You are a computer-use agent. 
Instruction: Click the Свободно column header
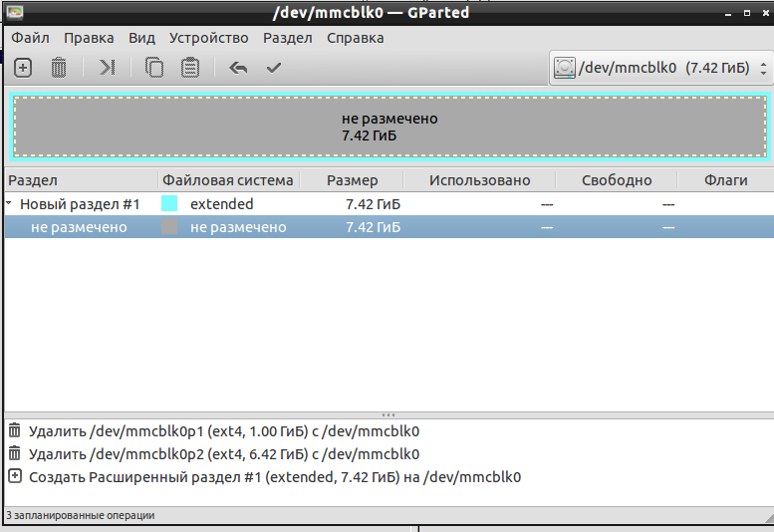pyautogui.click(x=617, y=180)
